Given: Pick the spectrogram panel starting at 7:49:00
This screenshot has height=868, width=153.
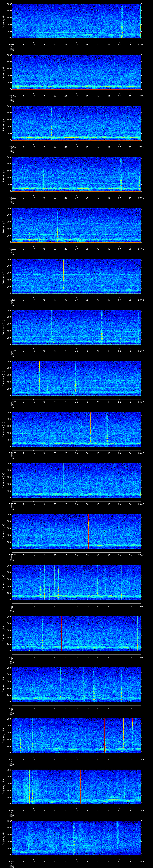Looking at the screenshot, I should (x=77, y=174).
